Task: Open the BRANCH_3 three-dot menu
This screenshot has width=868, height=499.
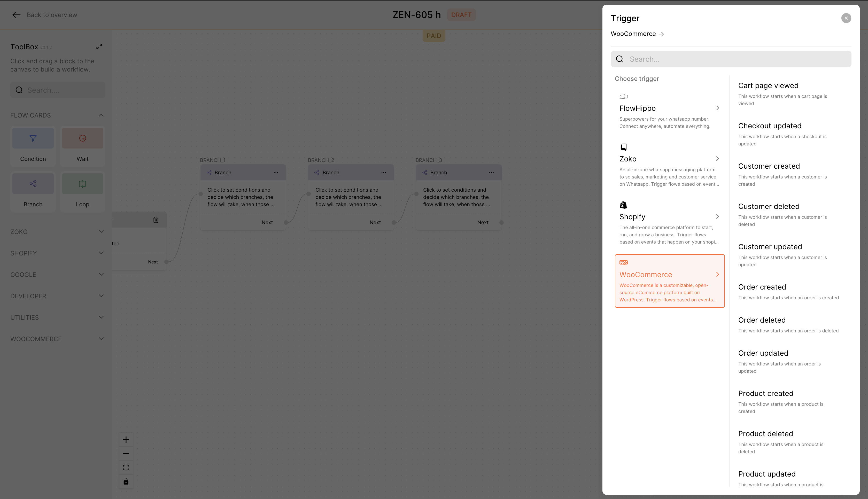Action: (x=491, y=172)
